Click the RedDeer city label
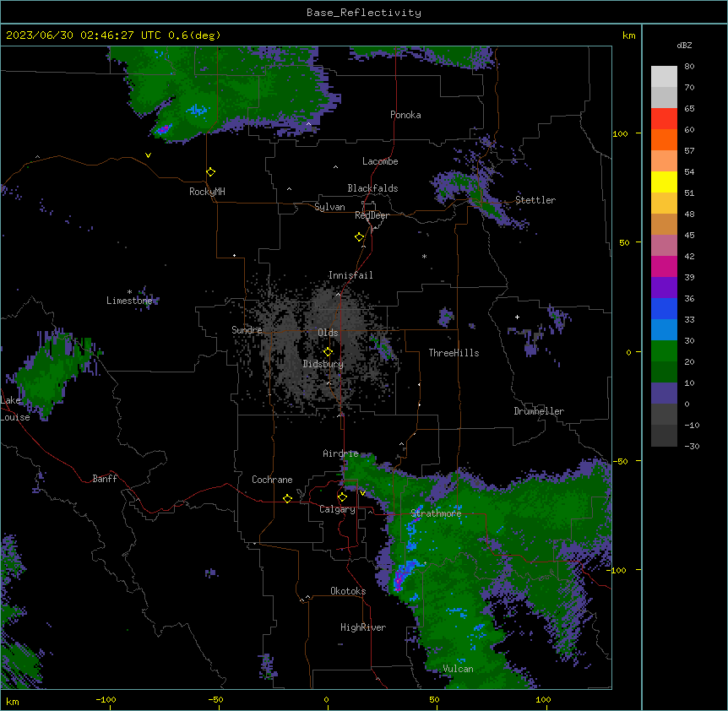The width and height of the screenshot is (728, 711). (372, 215)
